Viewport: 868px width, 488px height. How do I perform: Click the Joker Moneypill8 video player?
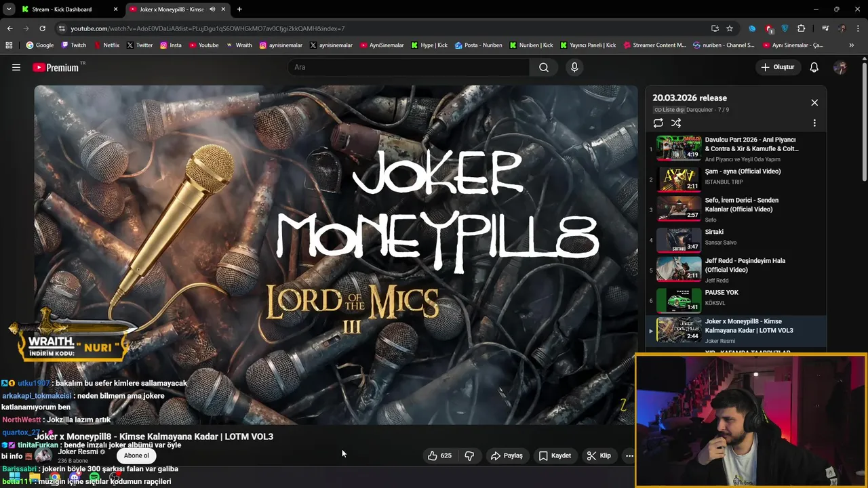336,254
